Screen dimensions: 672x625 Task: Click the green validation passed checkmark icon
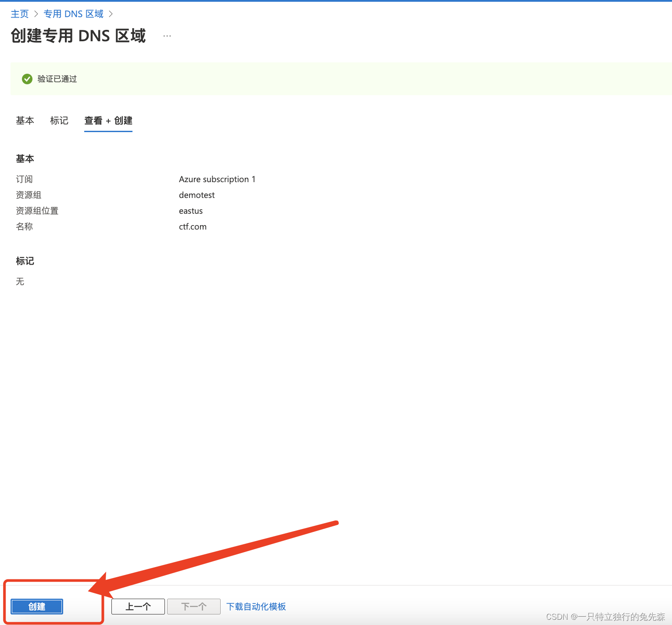point(27,79)
